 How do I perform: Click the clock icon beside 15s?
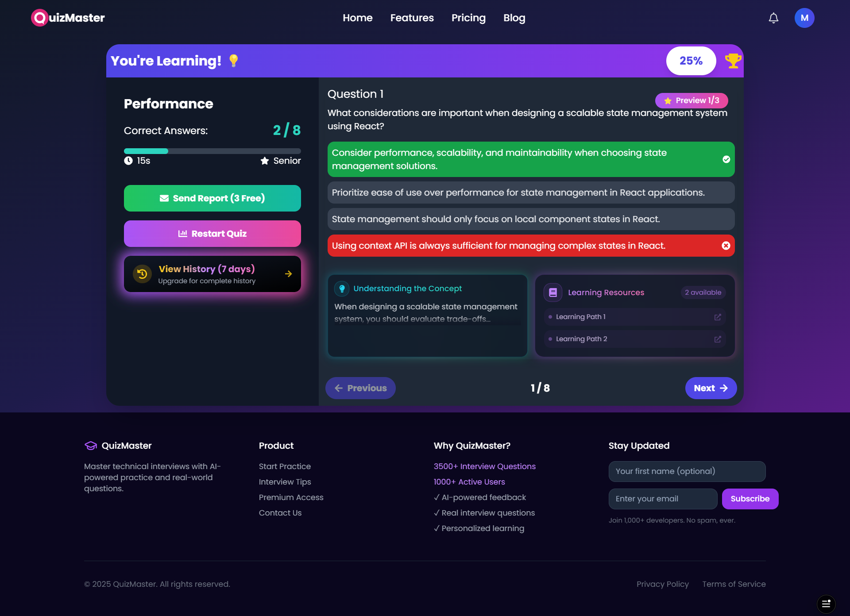click(x=128, y=161)
